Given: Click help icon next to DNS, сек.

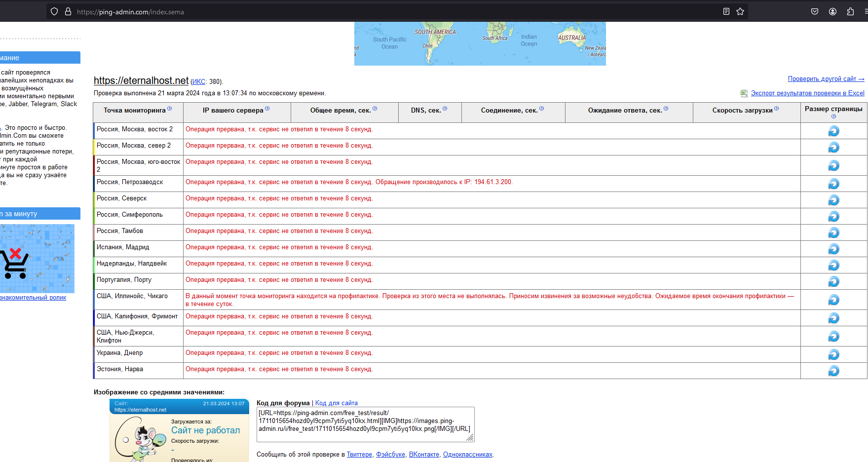Looking at the screenshot, I should click(445, 109).
